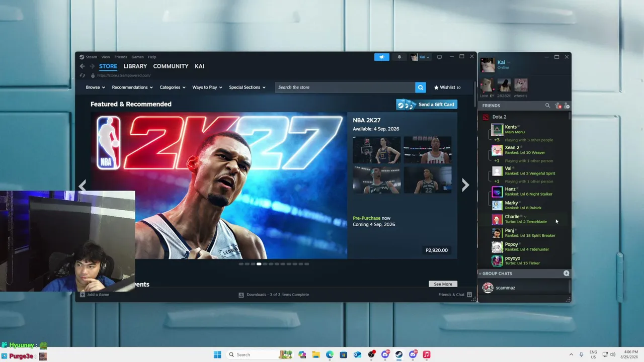This screenshot has width=644, height=362.
Task: Show the next featured game arrow
Action: [465, 186]
